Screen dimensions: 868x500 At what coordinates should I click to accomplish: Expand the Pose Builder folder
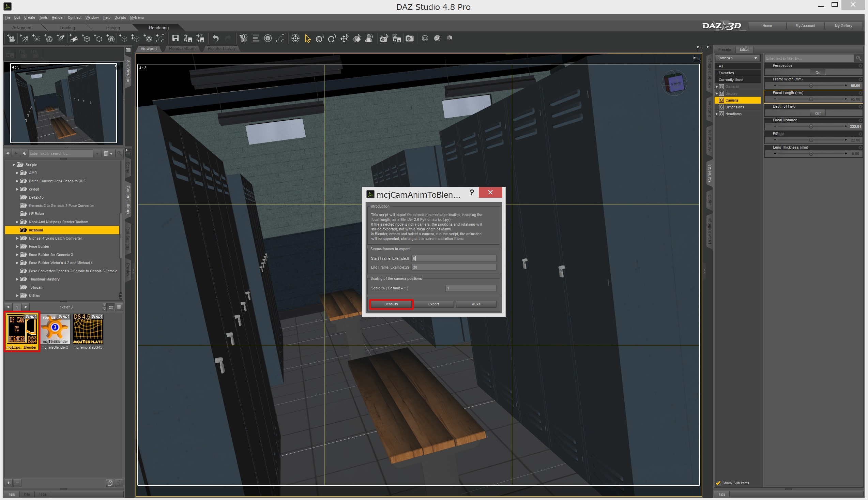17,246
